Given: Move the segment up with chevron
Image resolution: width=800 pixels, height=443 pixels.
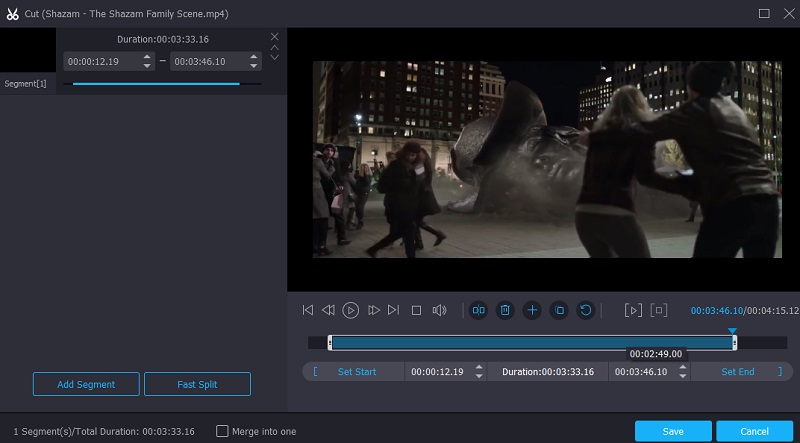Looking at the screenshot, I should click(274, 47).
